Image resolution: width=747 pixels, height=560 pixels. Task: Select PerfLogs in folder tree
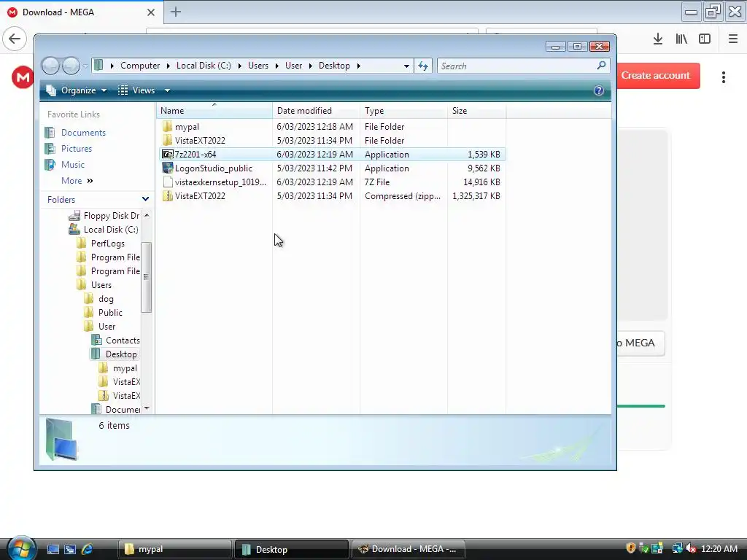(108, 244)
